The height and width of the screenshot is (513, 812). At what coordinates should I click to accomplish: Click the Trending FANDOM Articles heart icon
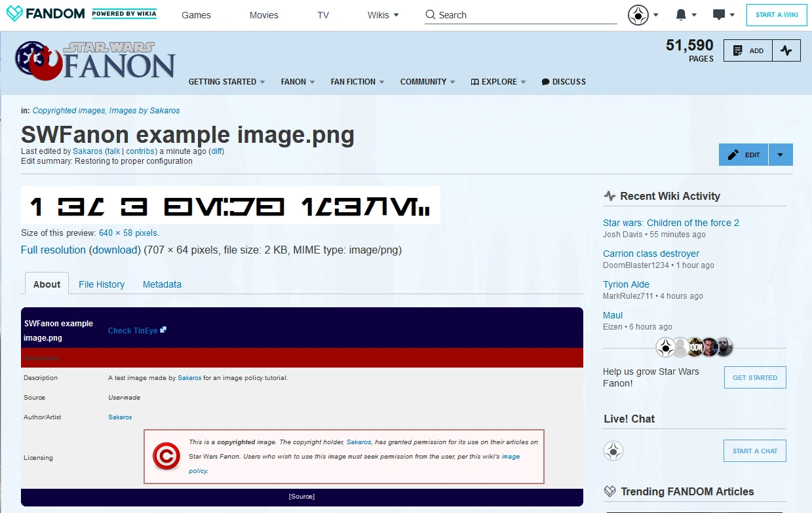(x=609, y=491)
